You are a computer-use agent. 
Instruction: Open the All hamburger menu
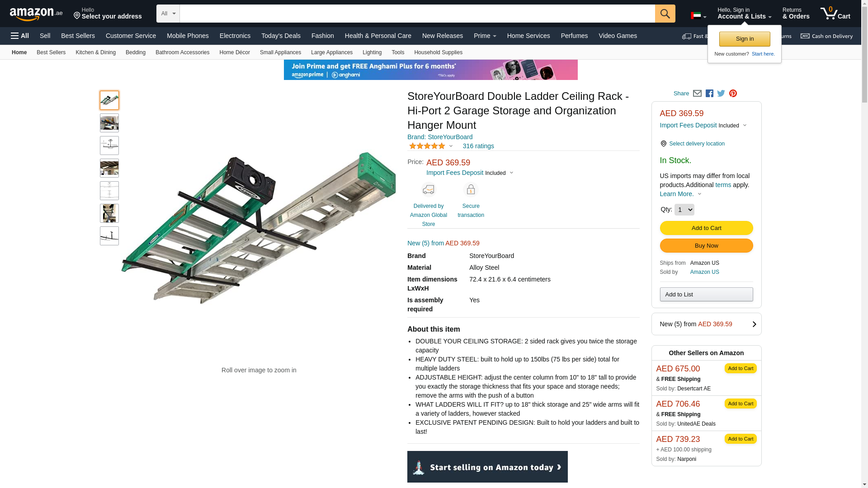(x=20, y=36)
